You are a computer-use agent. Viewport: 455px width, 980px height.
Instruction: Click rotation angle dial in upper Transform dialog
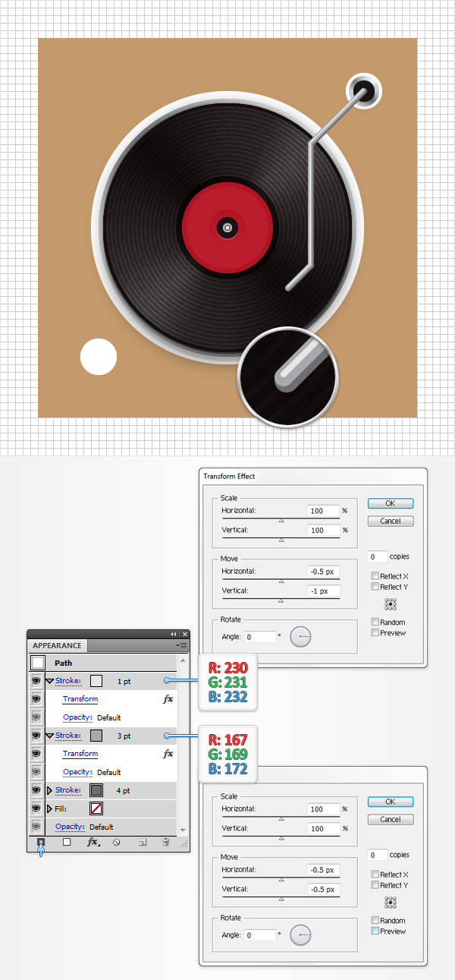click(x=301, y=637)
